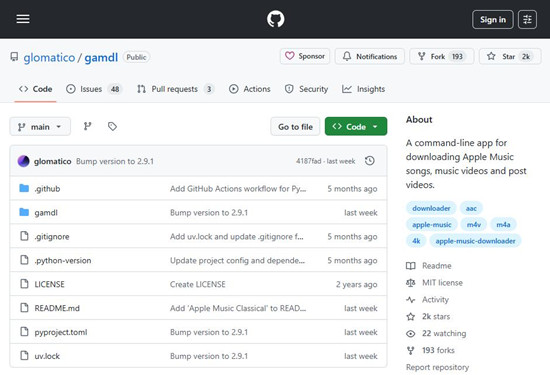Viewport: 550px width, 375px height.
Task: Open the .github folder
Action: [47, 189]
